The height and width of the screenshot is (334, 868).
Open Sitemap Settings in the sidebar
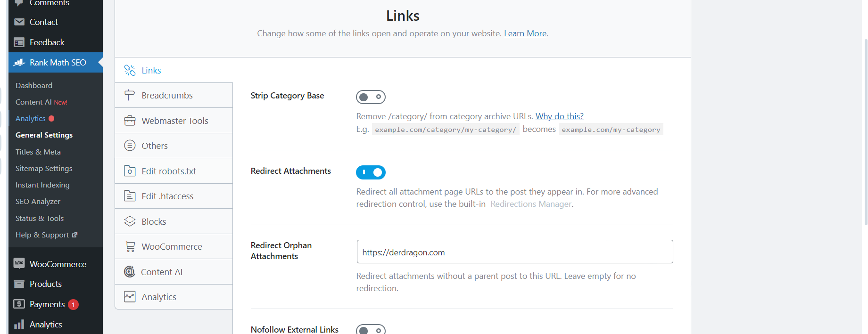pyautogui.click(x=44, y=168)
